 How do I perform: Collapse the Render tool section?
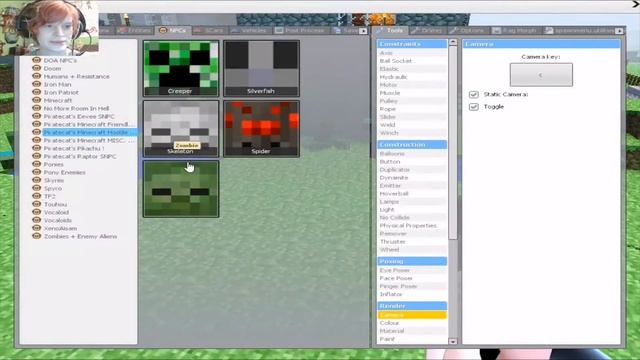click(412, 306)
